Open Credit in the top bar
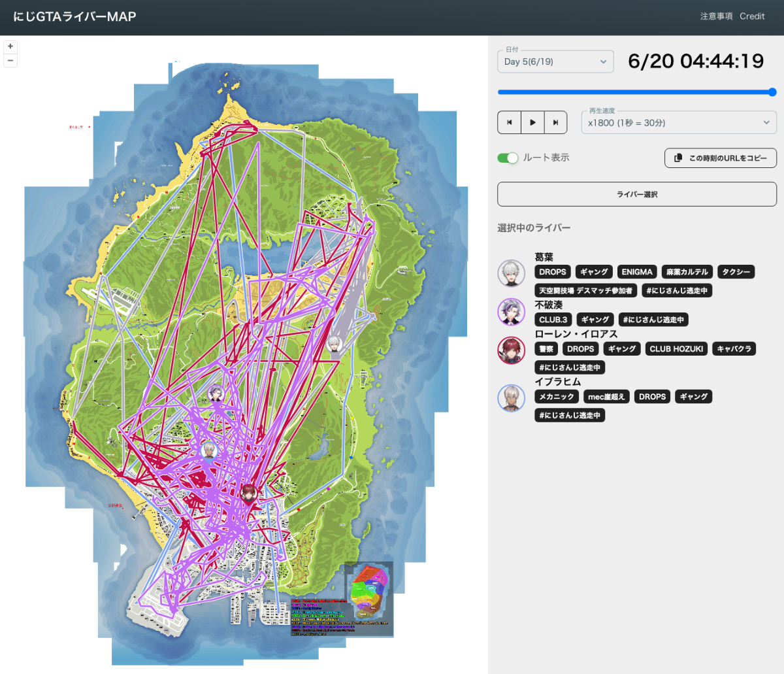784x674 pixels. 752,16
